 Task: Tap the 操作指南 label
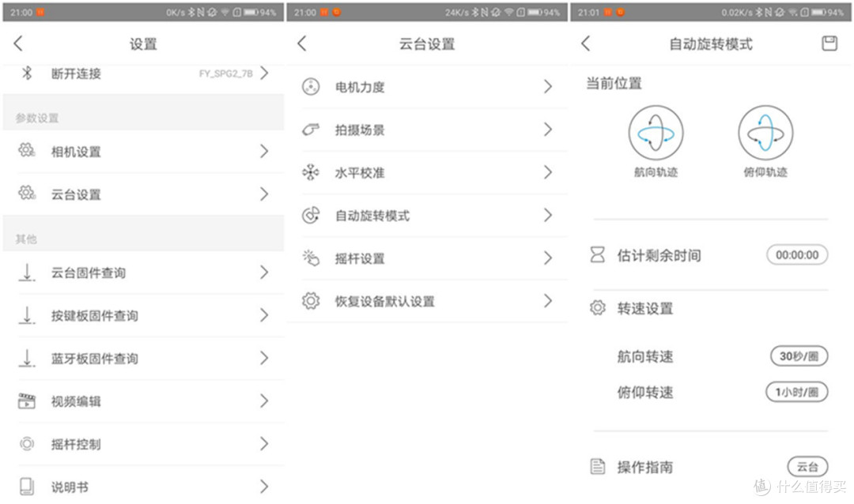[x=645, y=467]
